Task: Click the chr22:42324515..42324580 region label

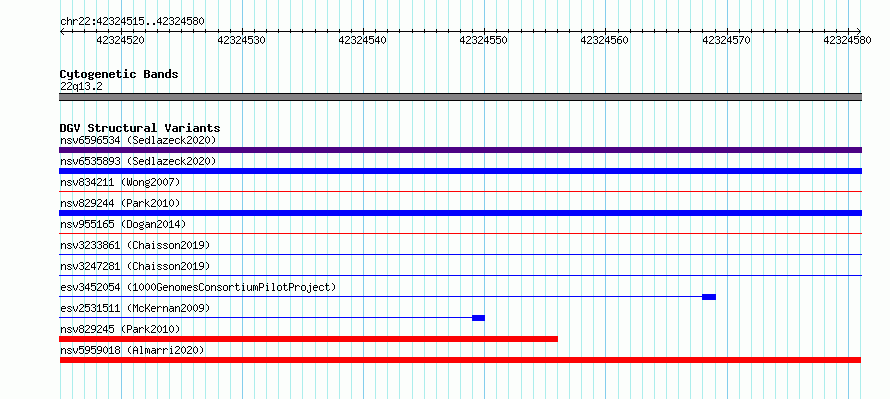Action: coord(132,22)
